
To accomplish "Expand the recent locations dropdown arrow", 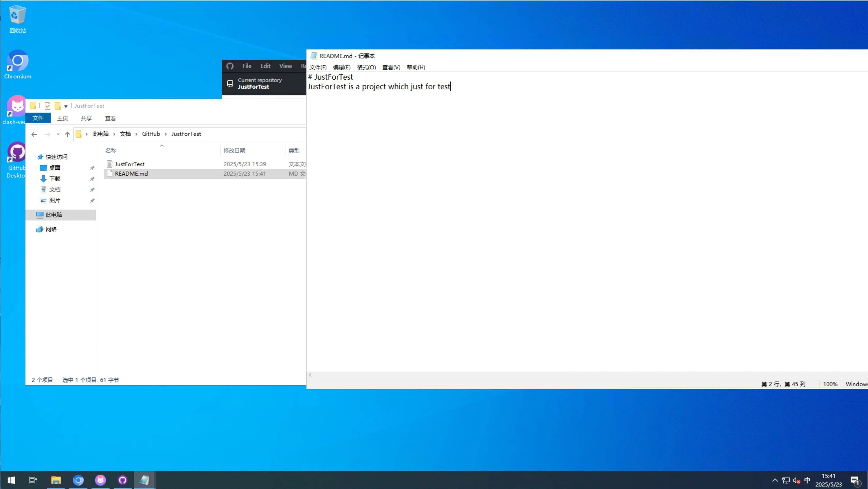I will click(58, 134).
